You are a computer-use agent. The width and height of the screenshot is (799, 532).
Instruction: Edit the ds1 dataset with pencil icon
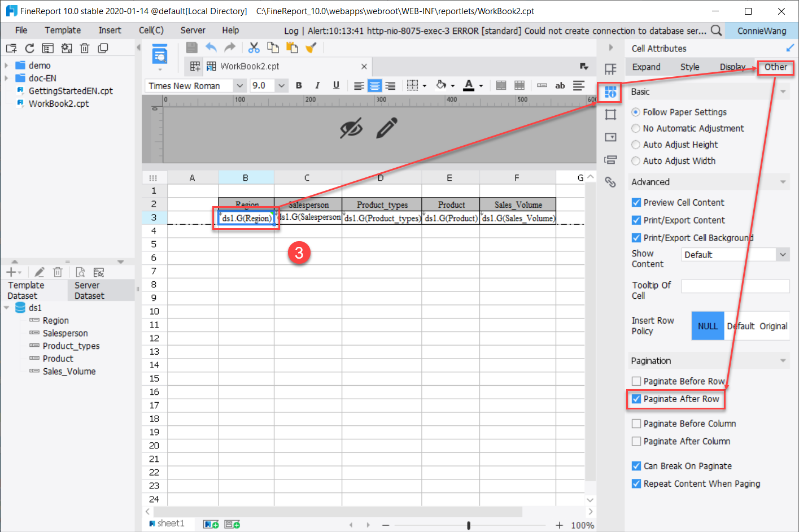click(38, 272)
